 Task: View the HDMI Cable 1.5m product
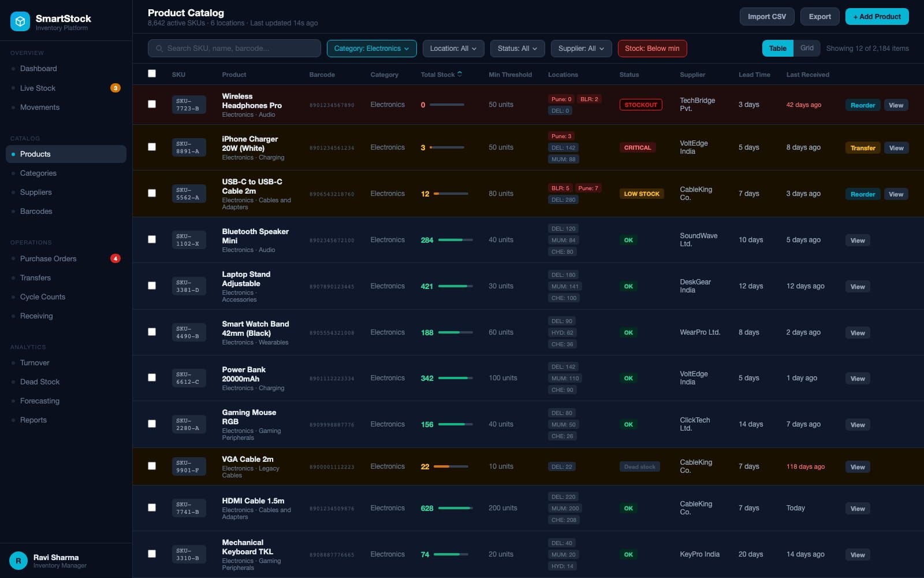click(x=858, y=509)
